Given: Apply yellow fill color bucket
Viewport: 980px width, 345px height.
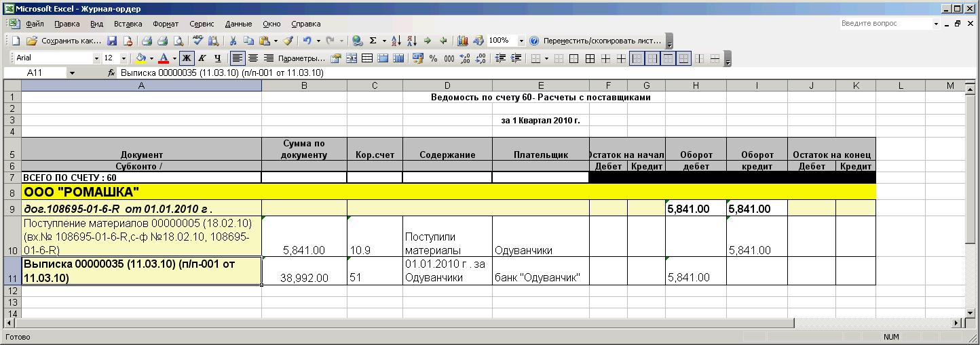Looking at the screenshot, I should pyautogui.click(x=141, y=58).
